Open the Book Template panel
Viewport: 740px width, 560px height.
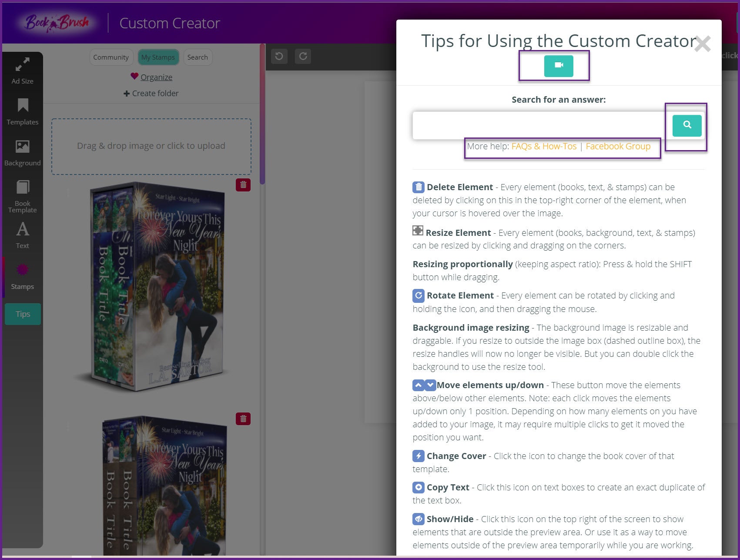click(23, 196)
